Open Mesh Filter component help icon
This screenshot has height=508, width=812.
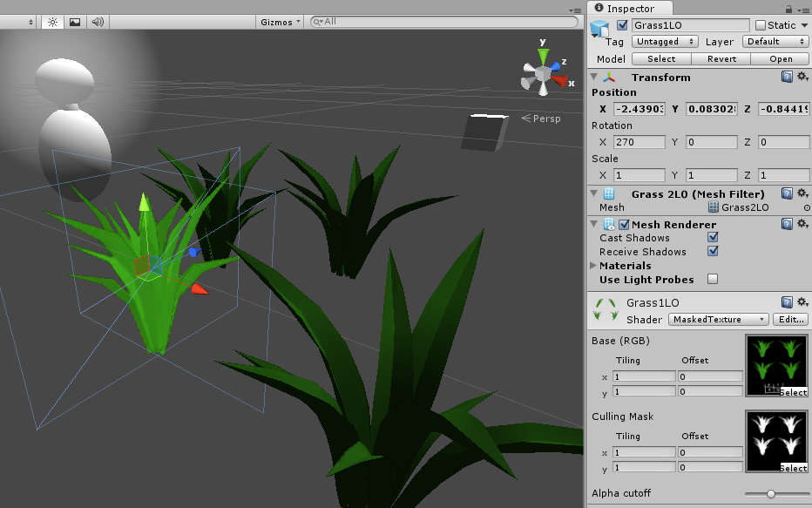pos(787,194)
